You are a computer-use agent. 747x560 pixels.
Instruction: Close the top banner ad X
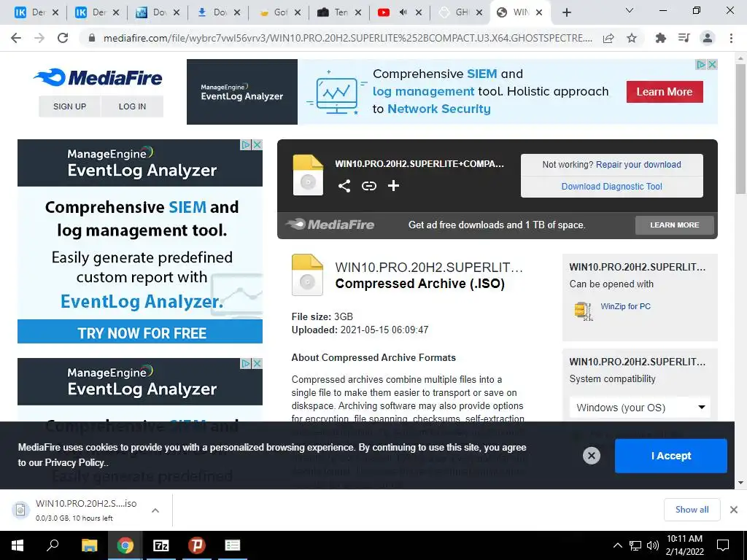click(x=712, y=64)
